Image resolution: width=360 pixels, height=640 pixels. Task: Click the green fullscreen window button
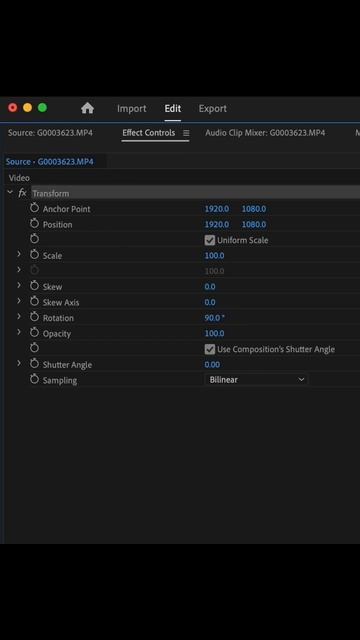click(42, 108)
